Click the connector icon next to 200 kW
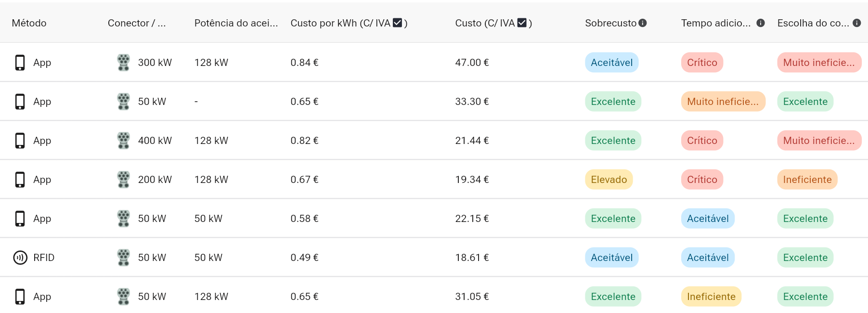Image resolution: width=868 pixels, height=313 pixels. [x=124, y=180]
